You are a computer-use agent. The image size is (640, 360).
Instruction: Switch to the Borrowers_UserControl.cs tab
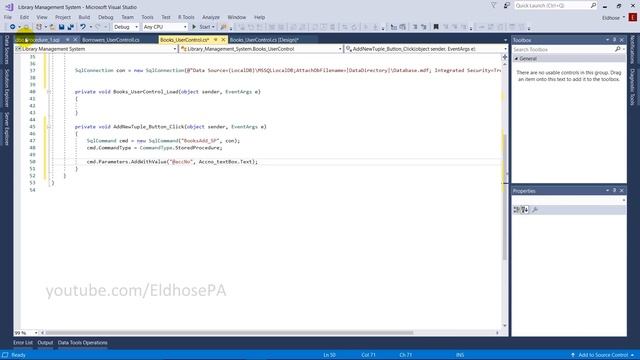[111, 40]
